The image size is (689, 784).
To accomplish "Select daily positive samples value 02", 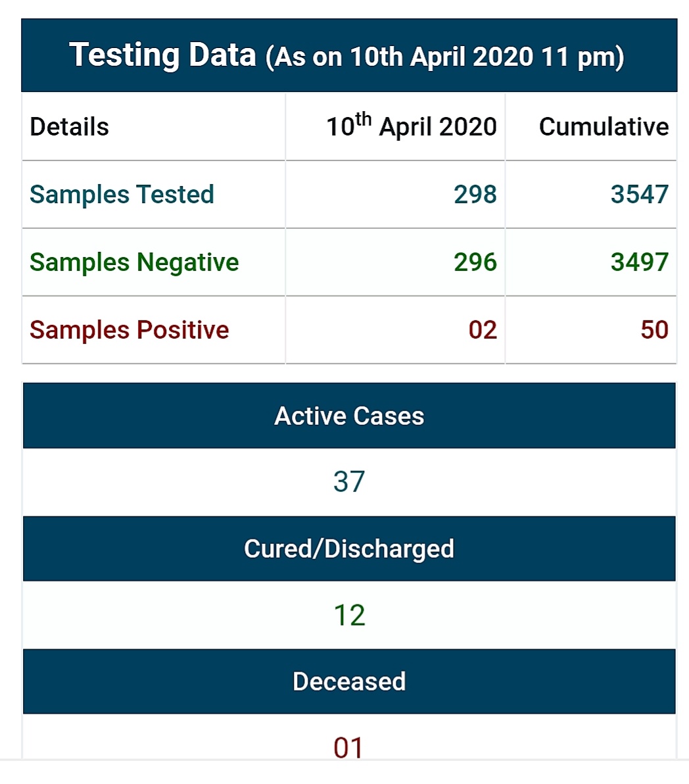I will click(483, 330).
